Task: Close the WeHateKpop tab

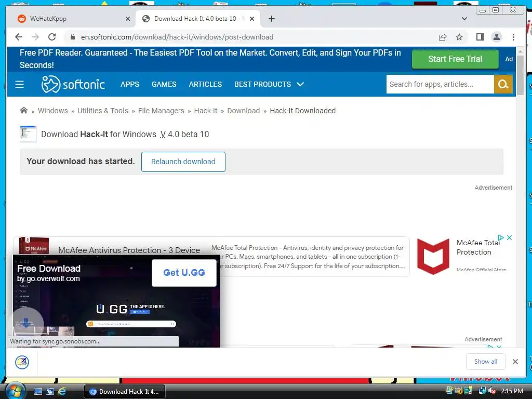Action: [128, 19]
